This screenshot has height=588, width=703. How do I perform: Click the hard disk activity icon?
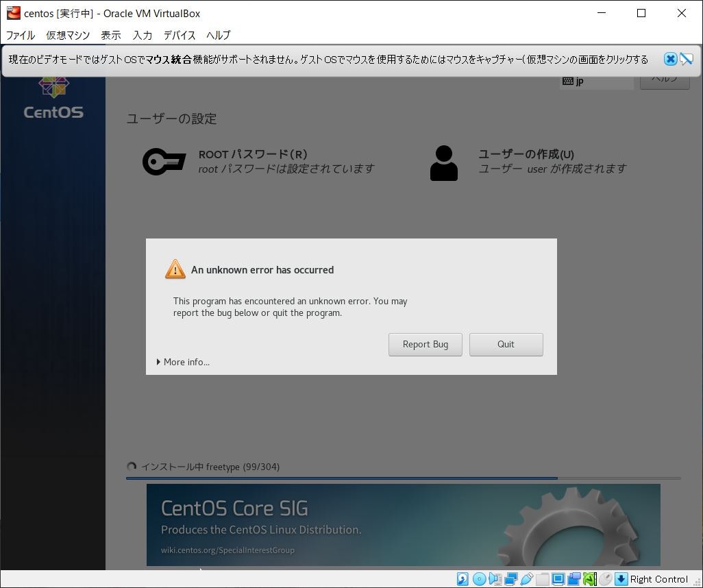click(463, 579)
